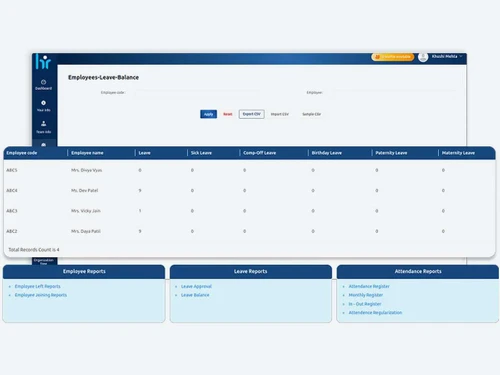Click the Comp-Off Leave column header

click(260, 153)
